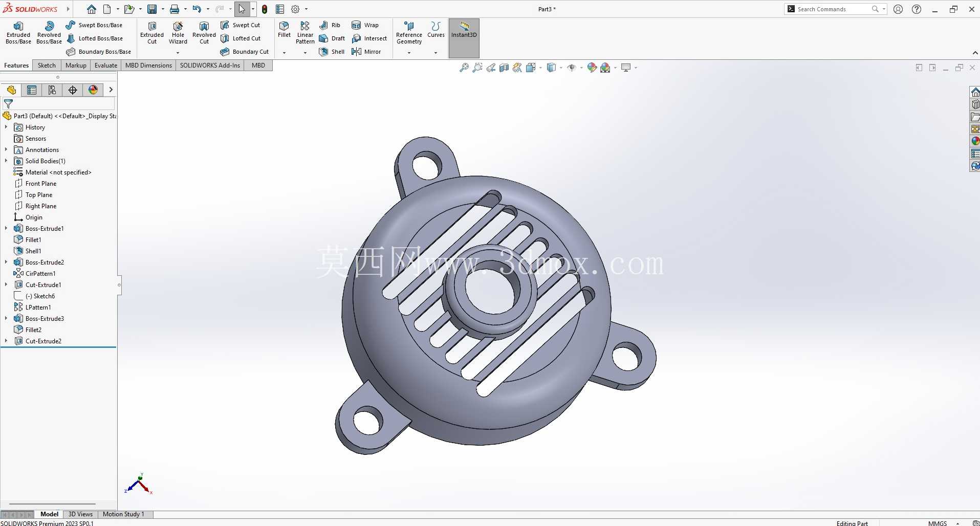Open the Appearances tab in FeatureManager
Viewport: 980px width, 526px height.
point(93,90)
